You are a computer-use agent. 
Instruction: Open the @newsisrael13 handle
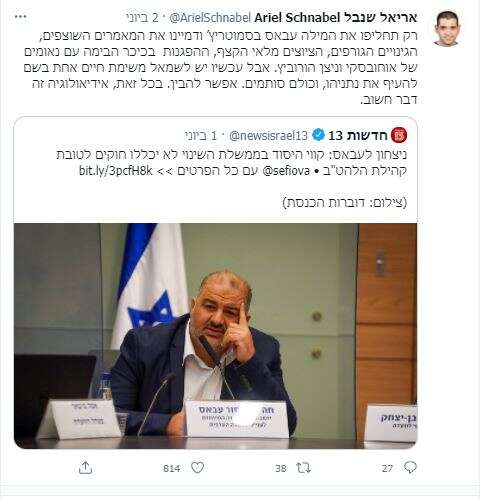[269, 135]
